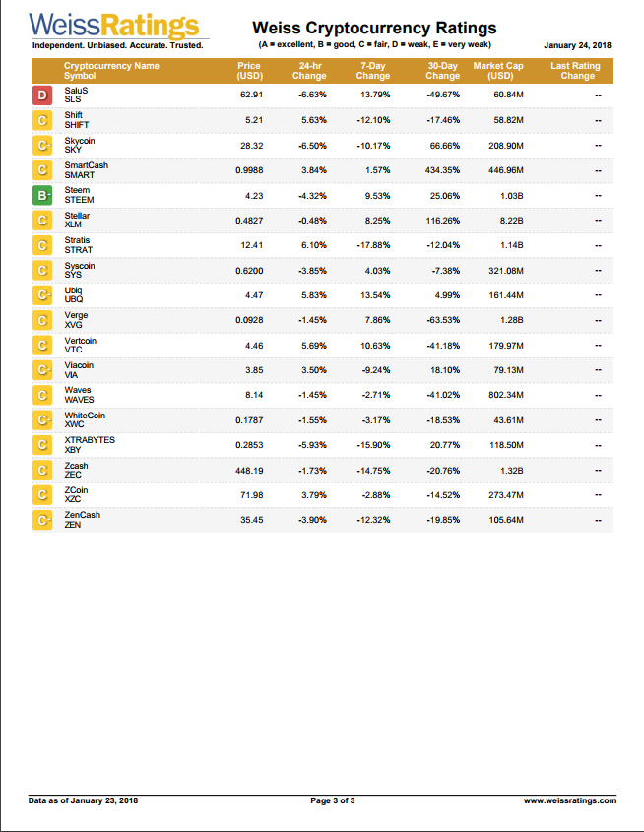
Task: Click the 30-Day Change column header
Action: coord(442,71)
